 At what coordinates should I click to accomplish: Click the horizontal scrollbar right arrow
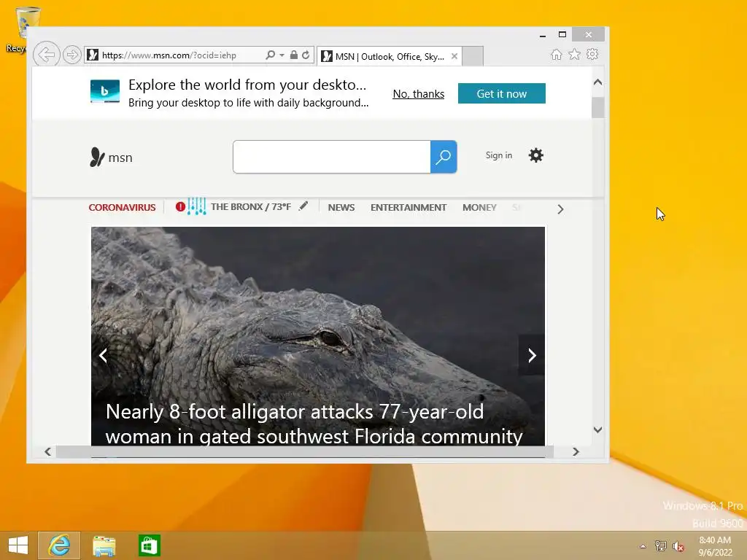click(x=576, y=451)
